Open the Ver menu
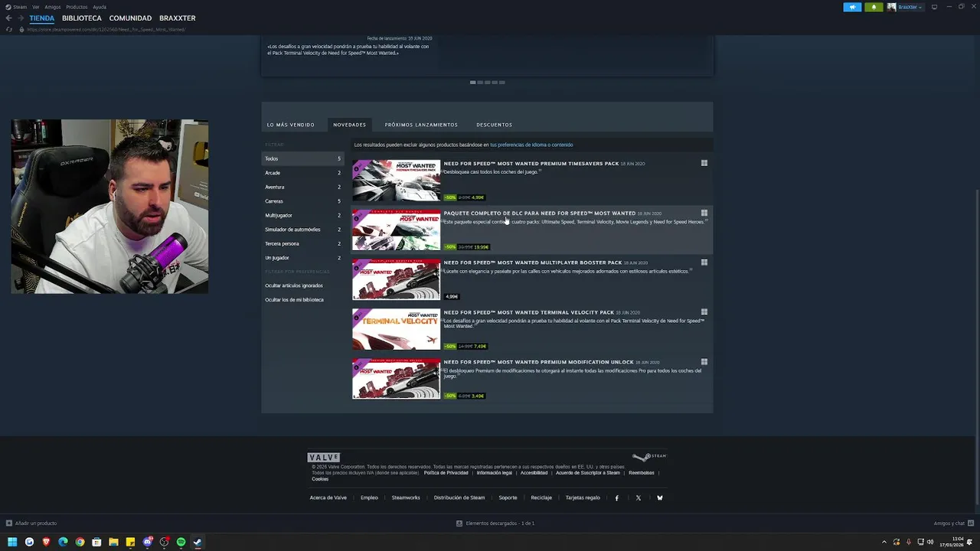 [x=35, y=7]
